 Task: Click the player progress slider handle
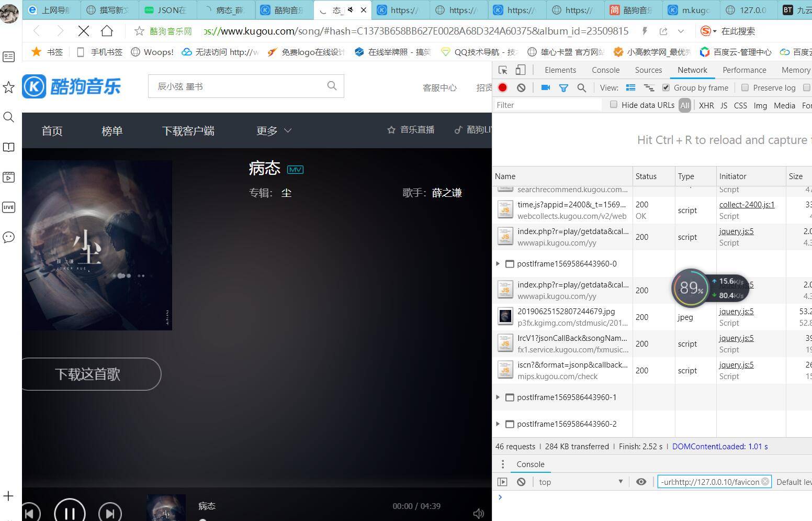coord(202,519)
